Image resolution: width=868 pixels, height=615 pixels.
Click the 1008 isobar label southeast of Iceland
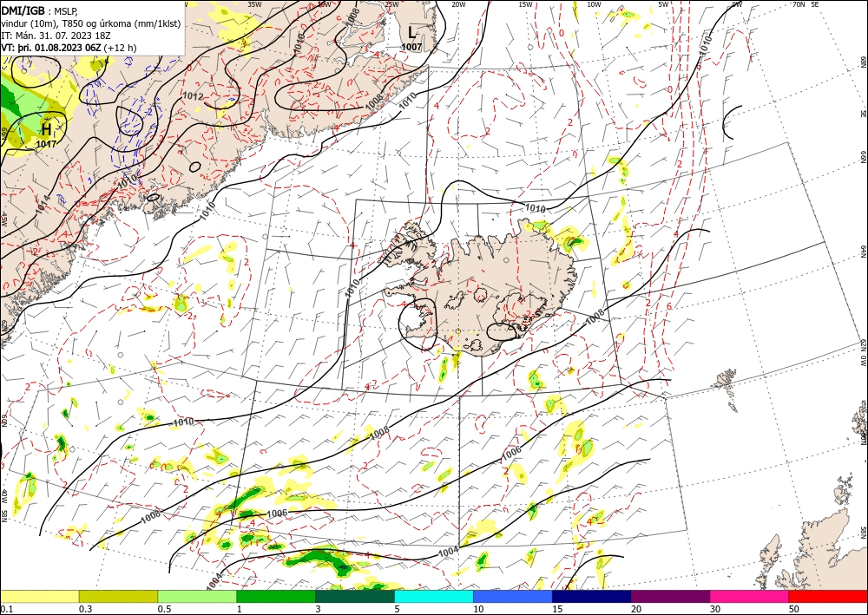[x=595, y=318]
